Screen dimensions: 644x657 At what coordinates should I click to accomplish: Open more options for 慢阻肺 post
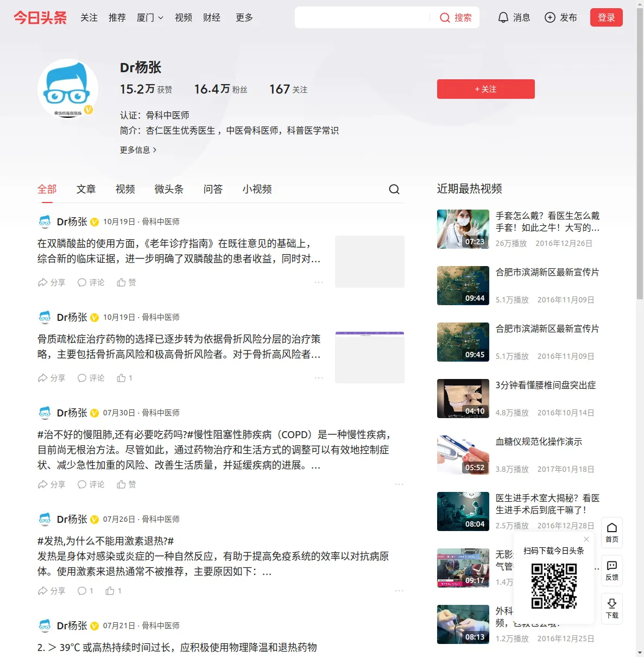click(399, 484)
